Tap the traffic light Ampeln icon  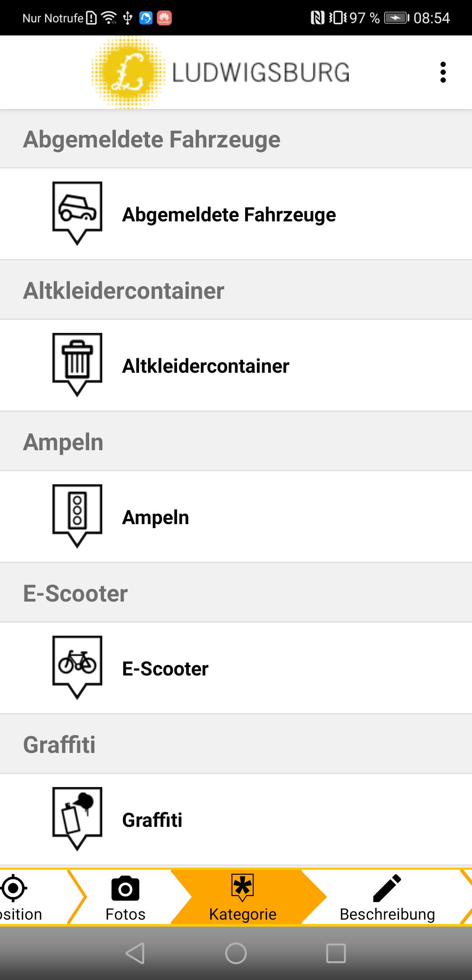click(x=77, y=516)
